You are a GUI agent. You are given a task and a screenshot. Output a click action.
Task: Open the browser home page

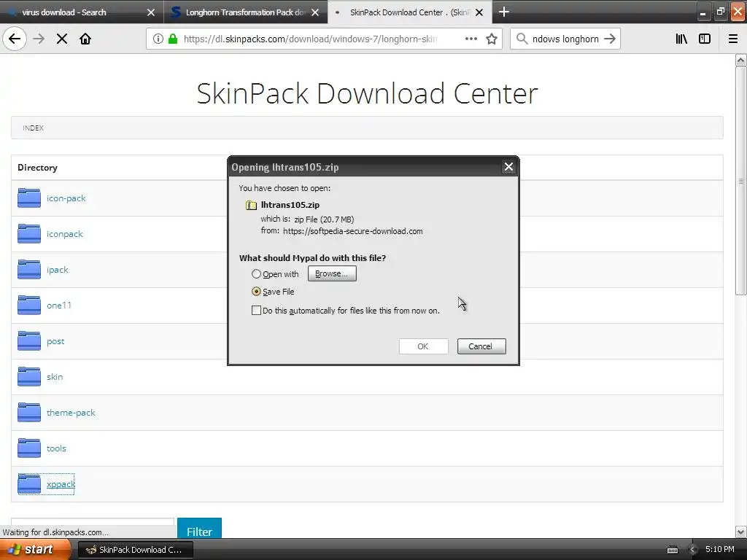(x=85, y=39)
